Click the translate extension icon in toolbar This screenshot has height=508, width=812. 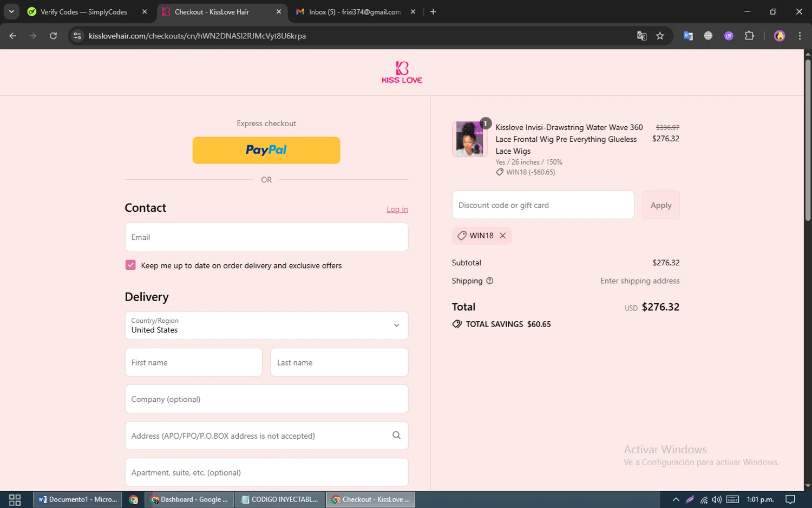coord(688,36)
